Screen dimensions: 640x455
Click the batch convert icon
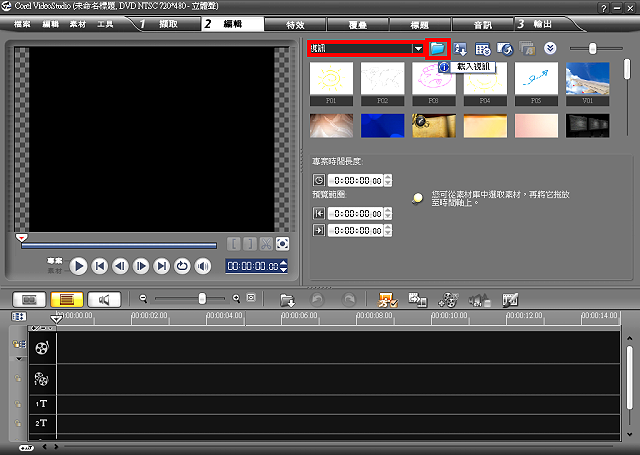pyautogui.click(x=527, y=49)
